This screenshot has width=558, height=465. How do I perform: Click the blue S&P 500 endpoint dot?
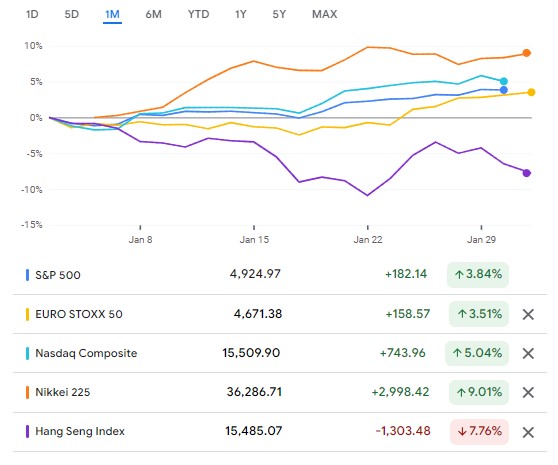[x=504, y=90]
